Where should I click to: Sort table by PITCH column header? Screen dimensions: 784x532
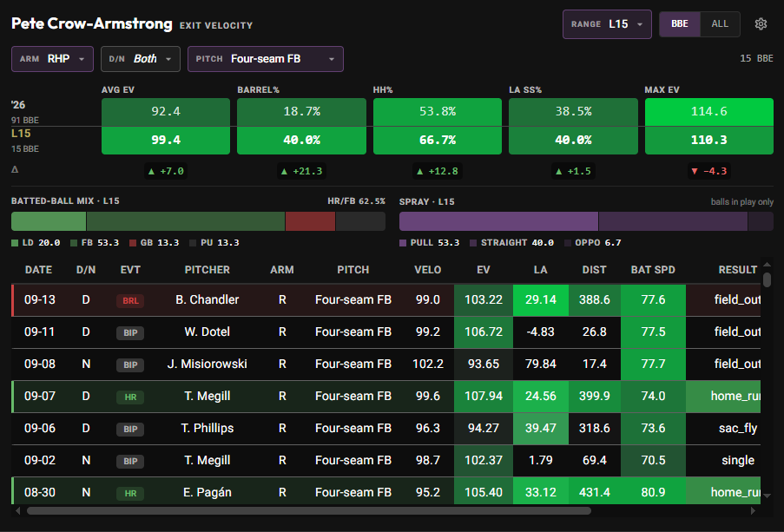point(353,270)
